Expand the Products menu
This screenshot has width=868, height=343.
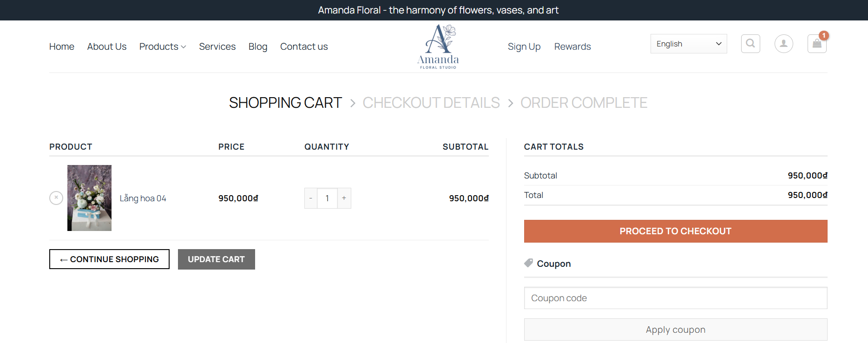click(x=163, y=46)
